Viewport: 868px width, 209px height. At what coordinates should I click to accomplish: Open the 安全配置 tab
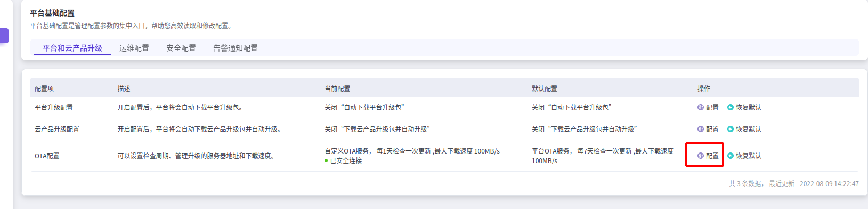[181, 48]
